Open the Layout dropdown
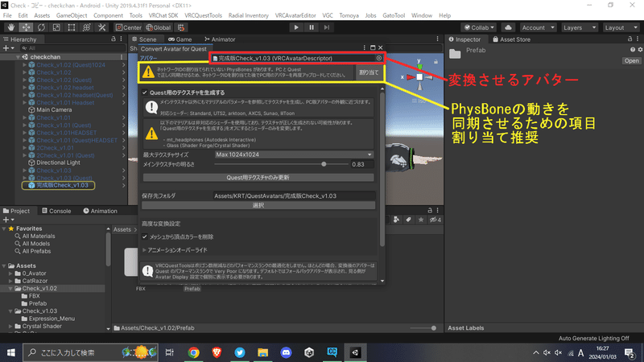This screenshot has height=362, width=644. (x=621, y=27)
